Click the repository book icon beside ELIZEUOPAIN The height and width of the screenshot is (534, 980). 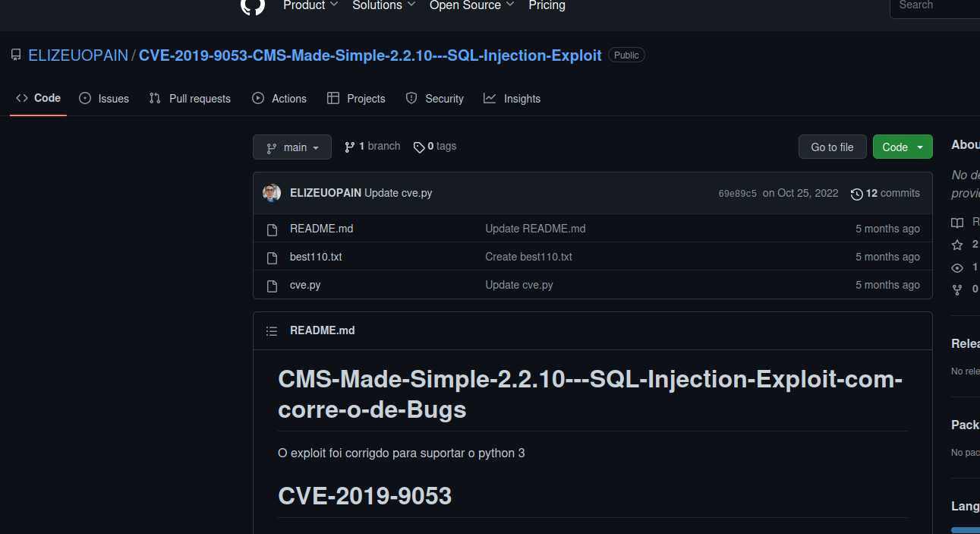tap(16, 55)
